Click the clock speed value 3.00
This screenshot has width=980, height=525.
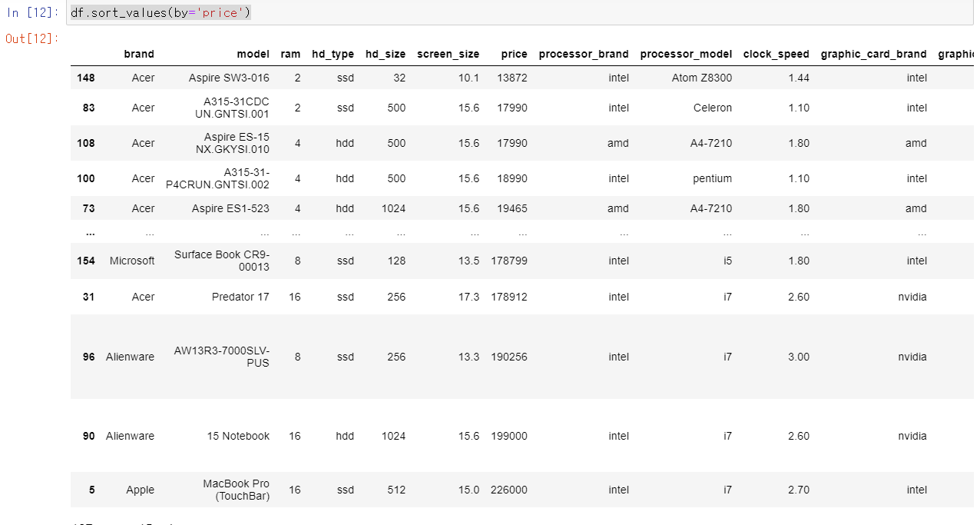pos(799,357)
